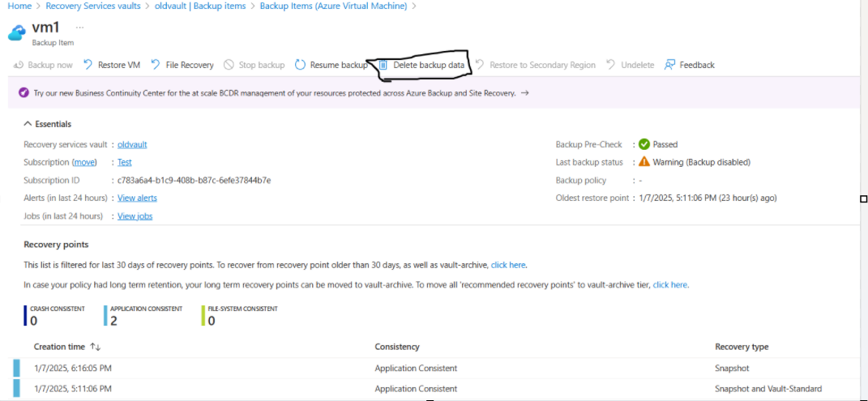
Task: Click the Consistency column header
Action: [397, 347]
